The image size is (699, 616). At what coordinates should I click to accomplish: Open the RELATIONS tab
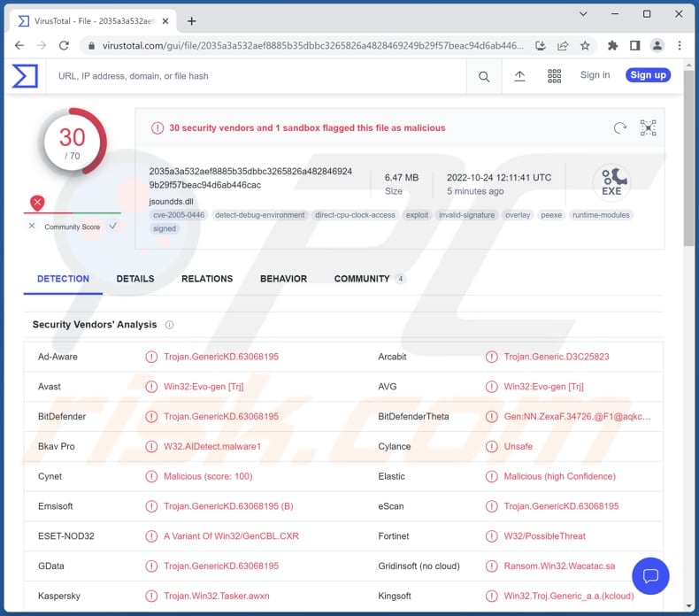click(207, 279)
